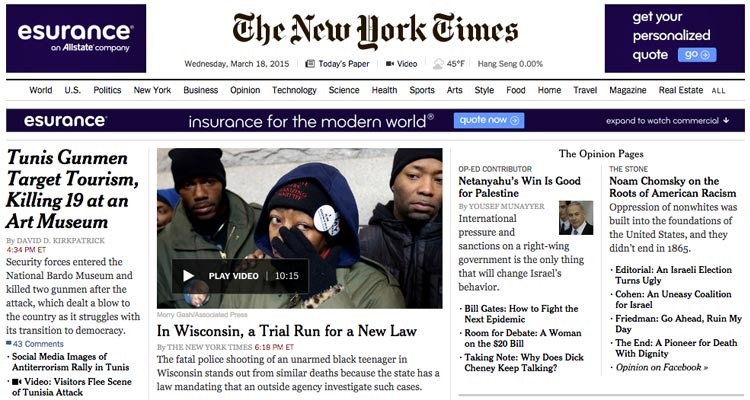This screenshot has width=750, height=400.
Task: Click the esurance Allstate logo ad
Action: click(x=76, y=38)
